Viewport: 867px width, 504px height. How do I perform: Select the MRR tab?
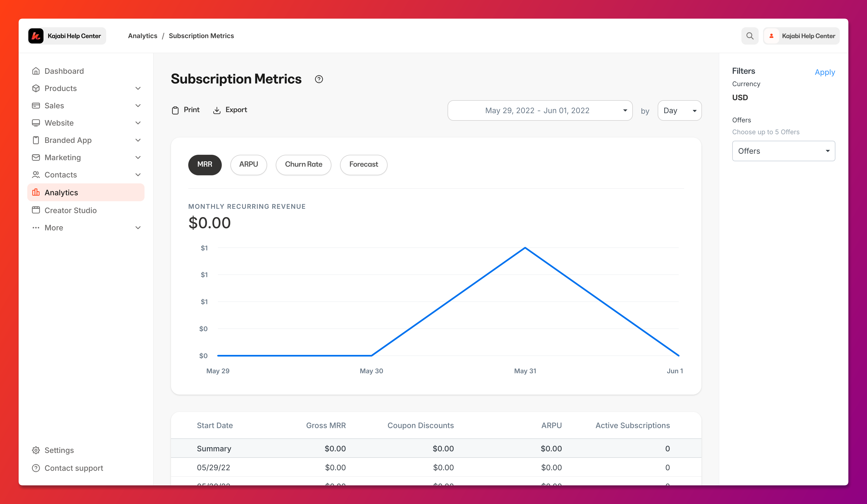coord(205,165)
